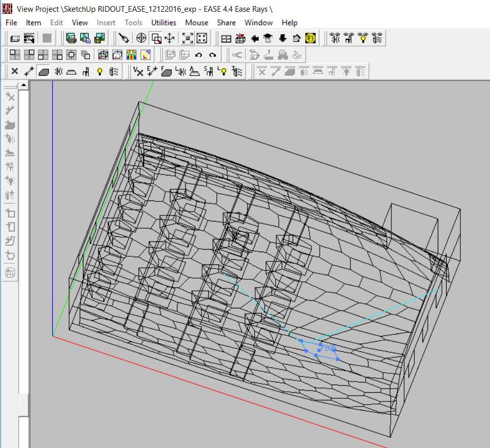490x448 pixels.
Task: Click the scroll up arrow beside sidebar
Action: (24, 85)
